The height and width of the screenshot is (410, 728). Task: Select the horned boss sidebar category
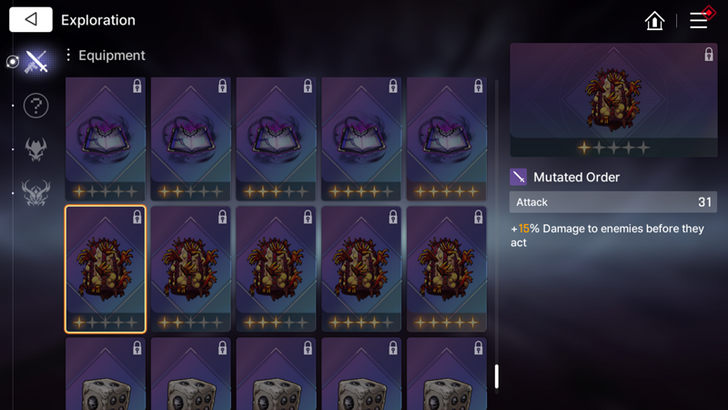[x=36, y=193]
